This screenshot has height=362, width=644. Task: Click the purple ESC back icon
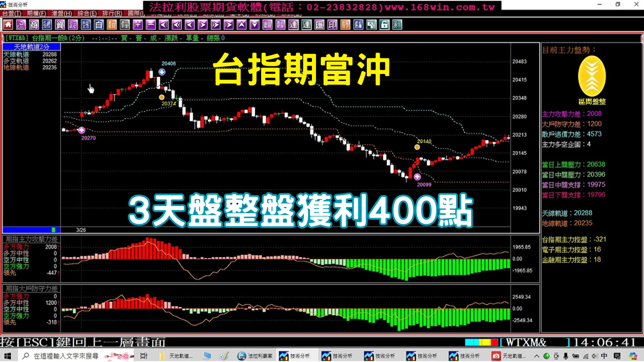coord(21,25)
